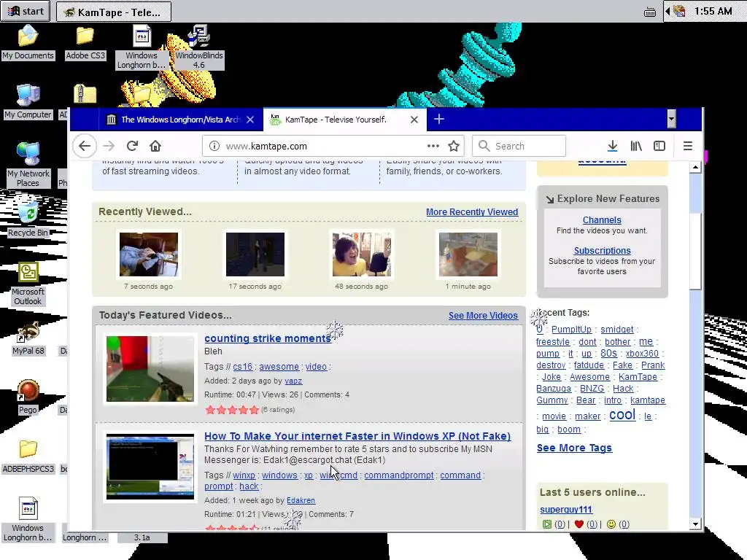
Task: Open the Channels link
Action: 602,220
